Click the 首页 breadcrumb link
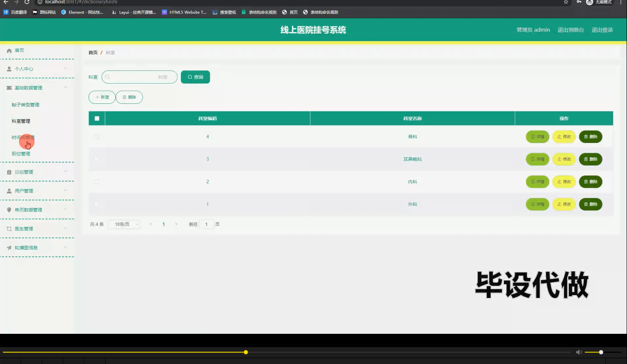 tap(93, 53)
